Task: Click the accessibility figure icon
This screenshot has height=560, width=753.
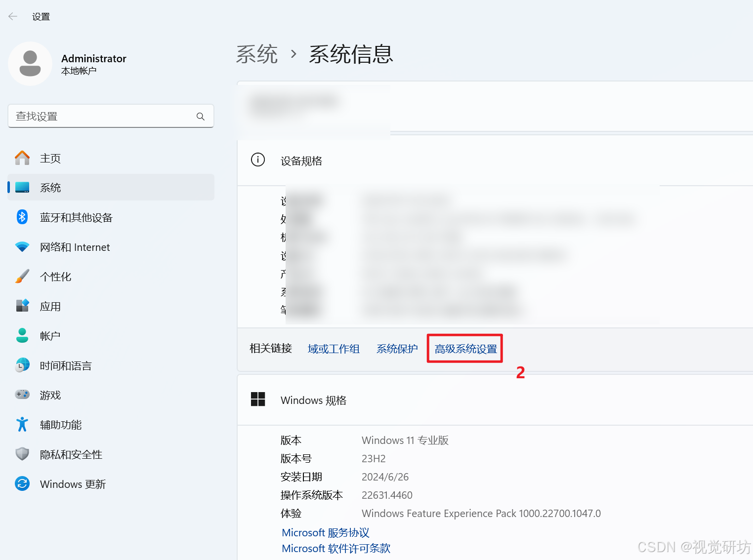Action: (22, 425)
